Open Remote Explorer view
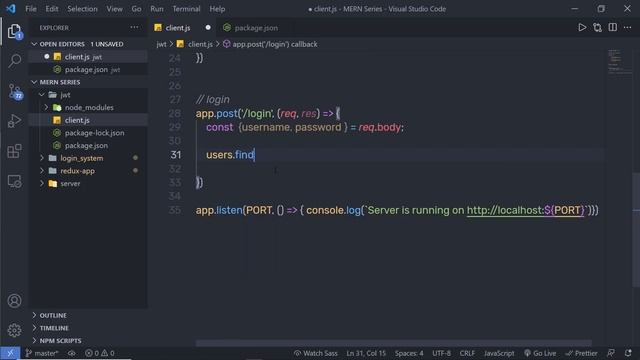The image size is (640, 360). click(14, 181)
